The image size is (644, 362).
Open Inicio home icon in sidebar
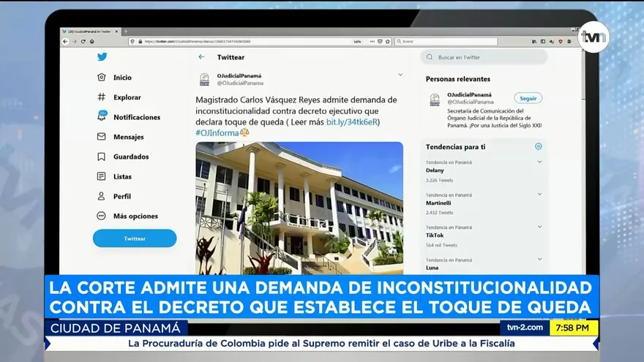(102, 78)
